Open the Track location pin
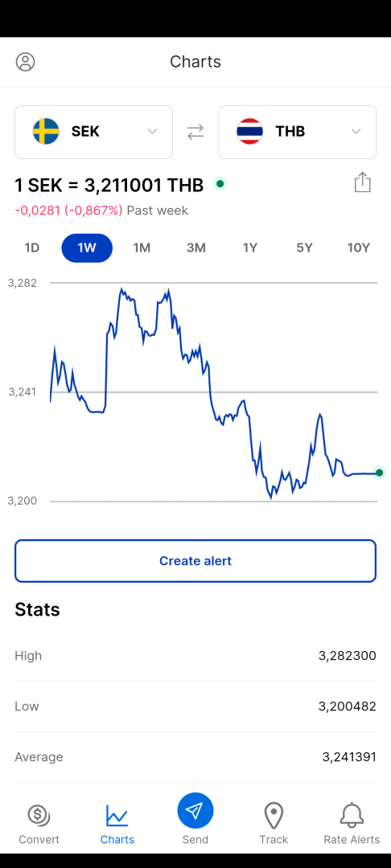 pyautogui.click(x=274, y=816)
